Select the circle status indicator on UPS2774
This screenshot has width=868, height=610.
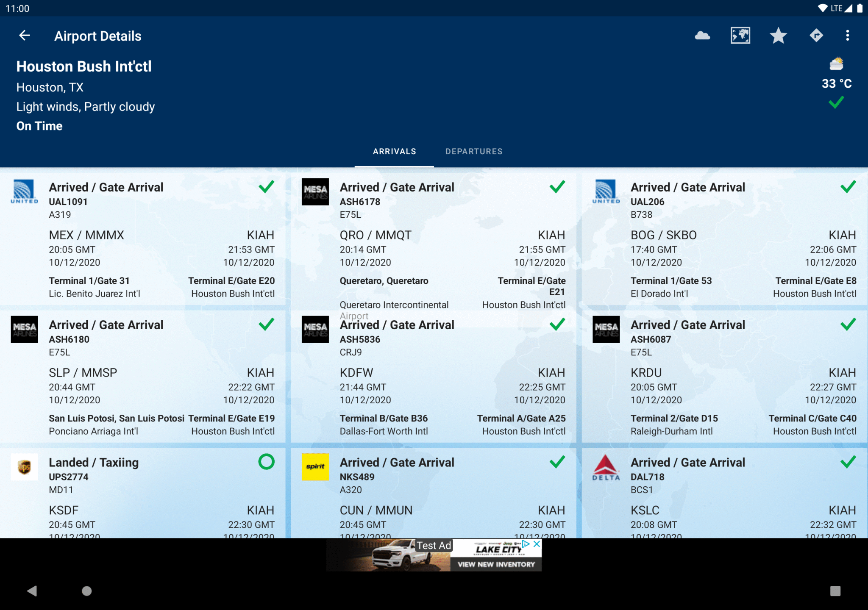(x=266, y=462)
